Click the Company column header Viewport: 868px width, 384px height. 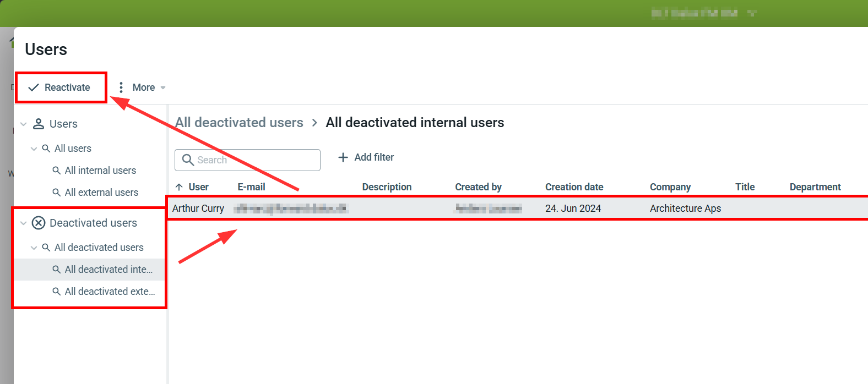tap(670, 187)
